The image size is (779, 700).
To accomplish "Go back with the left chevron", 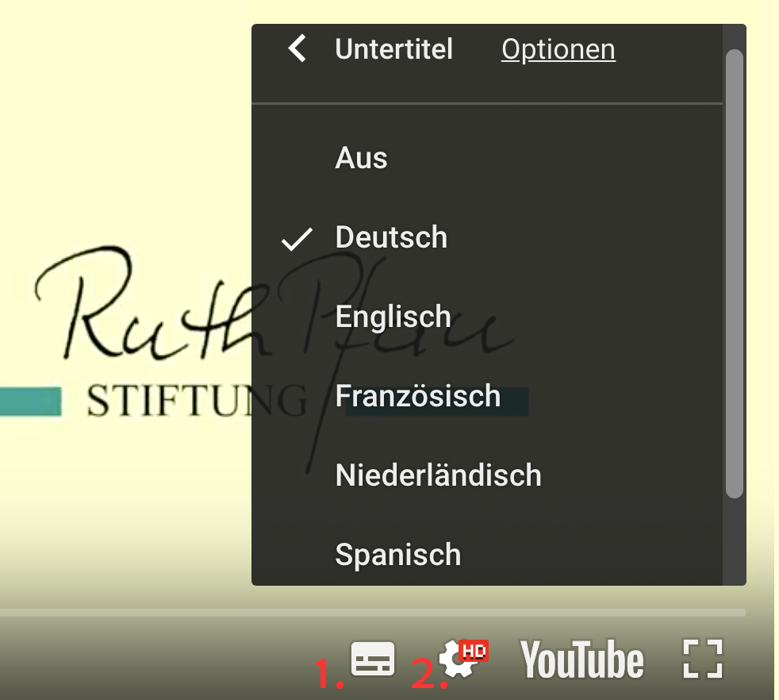I will point(297,48).
